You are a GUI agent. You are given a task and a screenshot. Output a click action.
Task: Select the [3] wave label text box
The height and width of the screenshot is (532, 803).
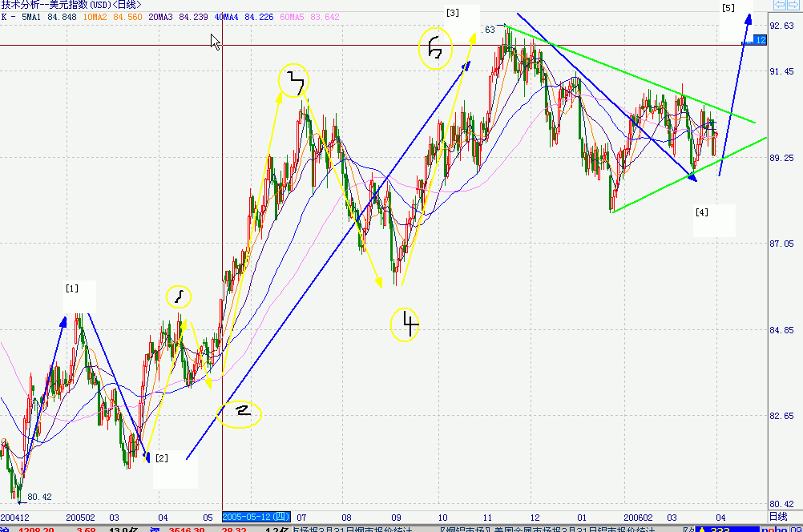pyautogui.click(x=462, y=23)
